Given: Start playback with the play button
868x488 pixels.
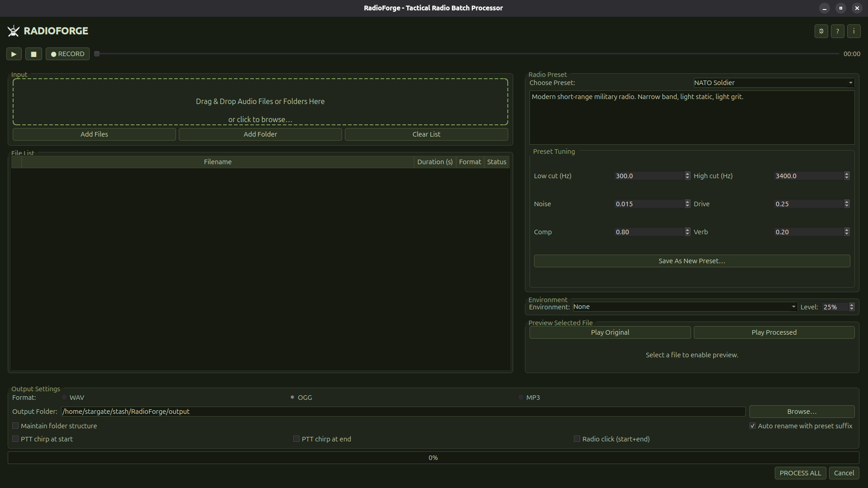Looking at the screenshot, I should 14,54.
